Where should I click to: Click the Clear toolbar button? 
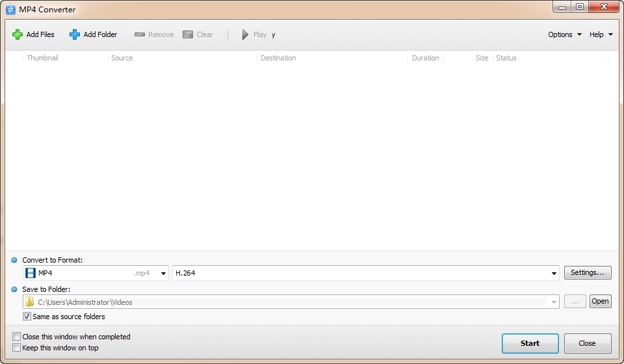tap(198, 34)
